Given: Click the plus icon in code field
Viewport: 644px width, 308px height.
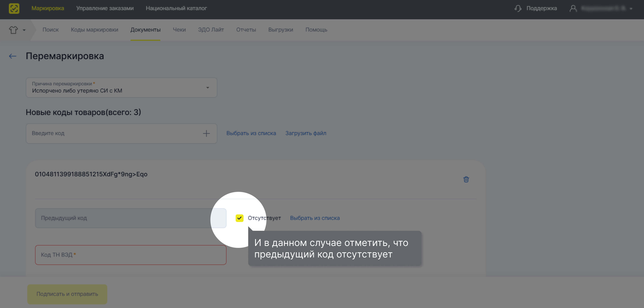Looking at the screenshot, I should 206,134.
